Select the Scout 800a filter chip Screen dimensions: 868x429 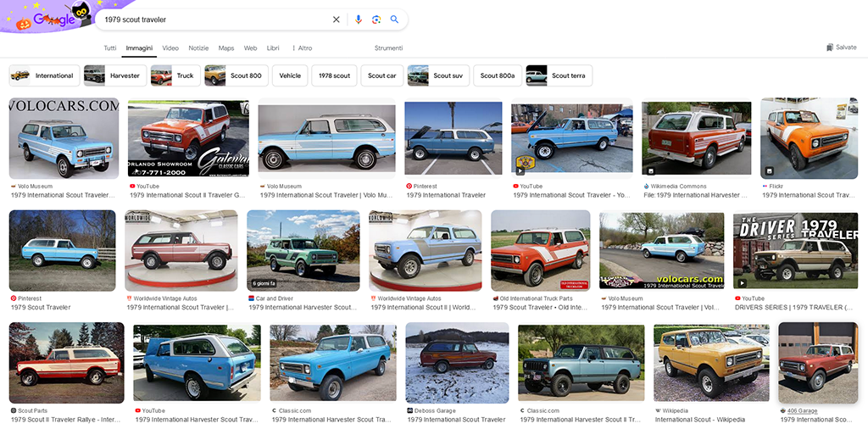[498, 75]
